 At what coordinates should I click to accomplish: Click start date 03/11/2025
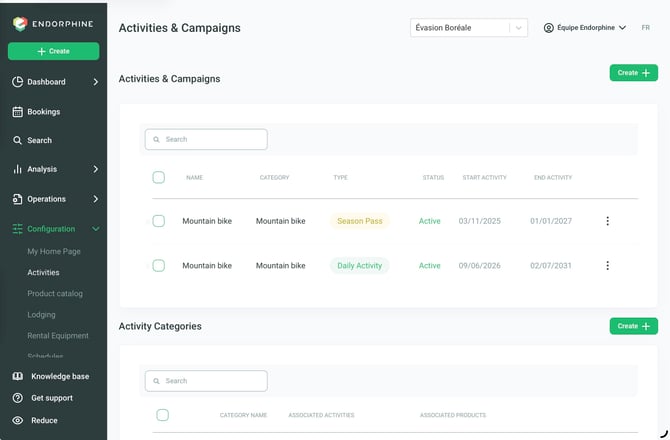(x=479, y=221)
